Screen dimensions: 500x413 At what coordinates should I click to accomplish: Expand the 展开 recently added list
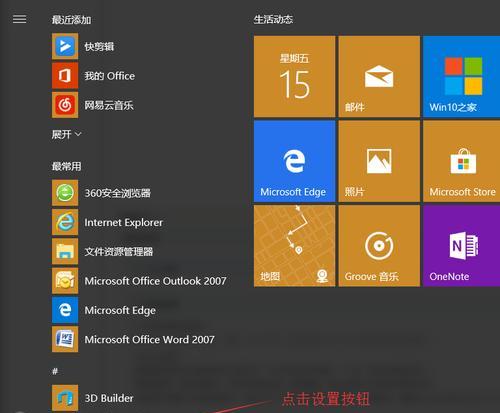click(x=66, y=134)
